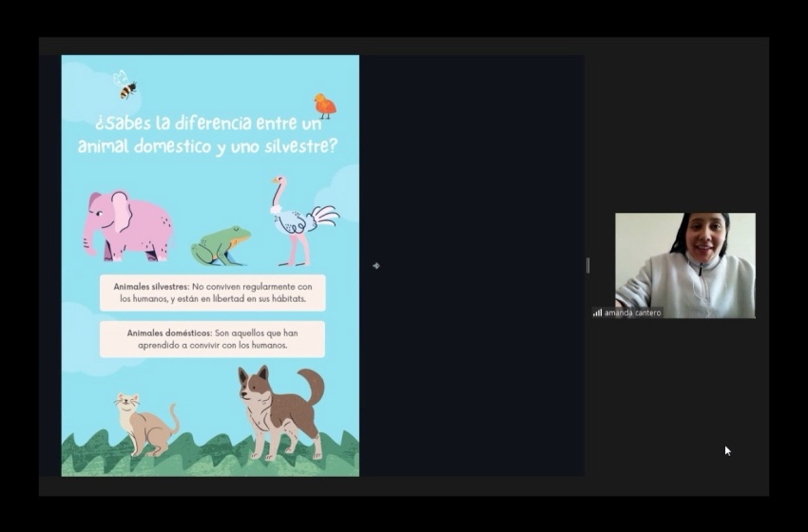808x532 pixels.
Task: Click the brown dog illustration
Action: click(x=280, y=412)
